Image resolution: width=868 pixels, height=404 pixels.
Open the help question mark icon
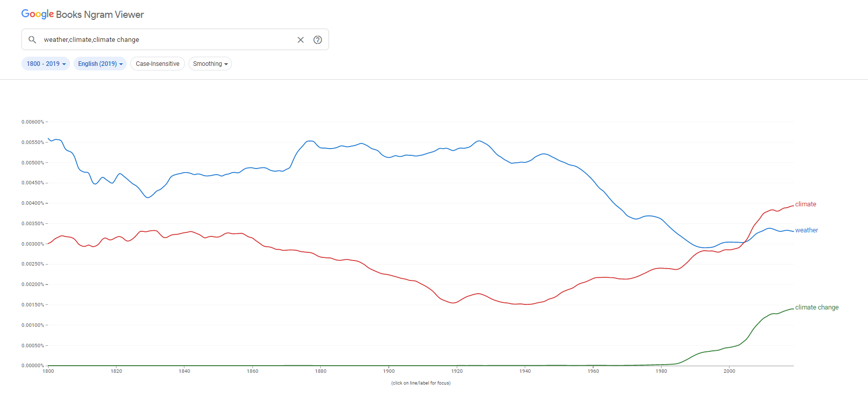[318, 40]
